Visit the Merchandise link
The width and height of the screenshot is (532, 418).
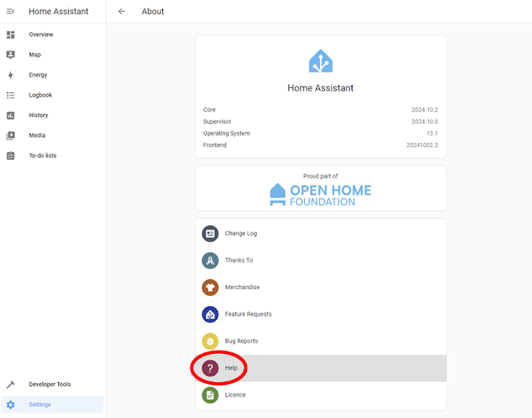click(x=242, y=288)
